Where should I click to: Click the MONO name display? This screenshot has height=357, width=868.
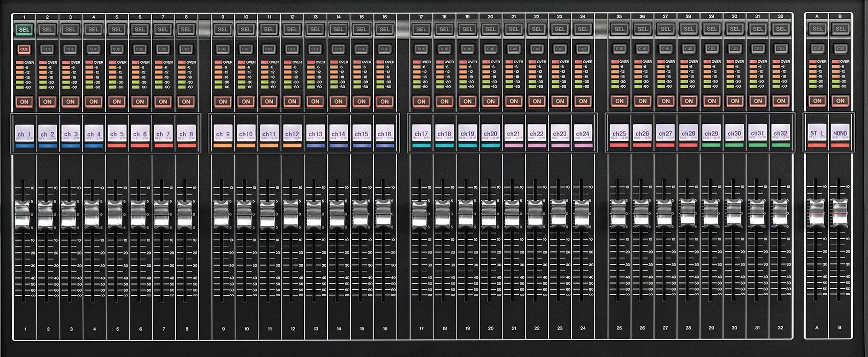840,133
